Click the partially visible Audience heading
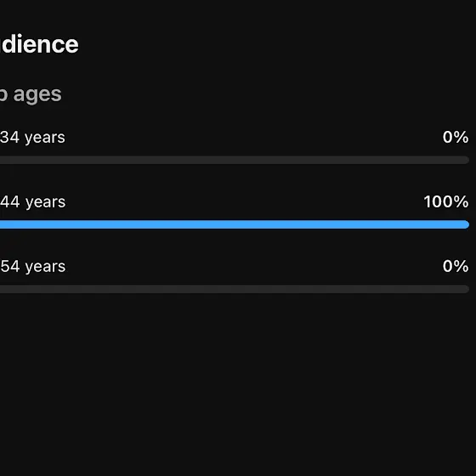Screen dimensions: 476x476 39,44
